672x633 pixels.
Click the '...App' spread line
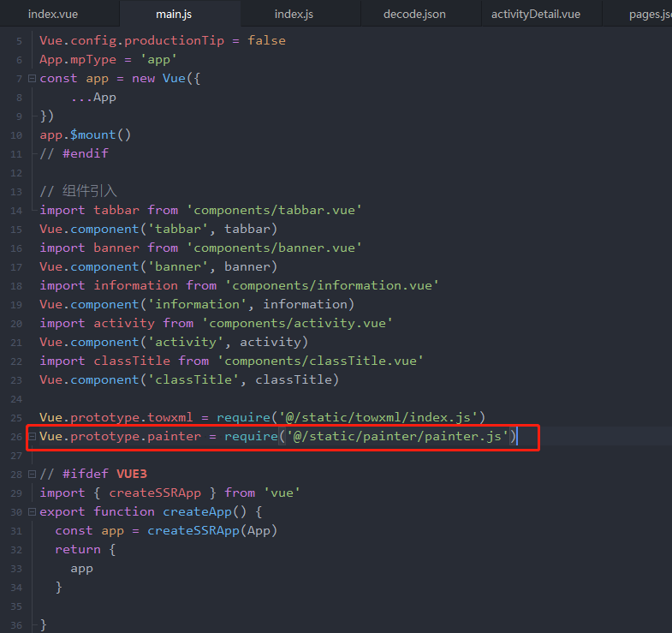(93, 98)
